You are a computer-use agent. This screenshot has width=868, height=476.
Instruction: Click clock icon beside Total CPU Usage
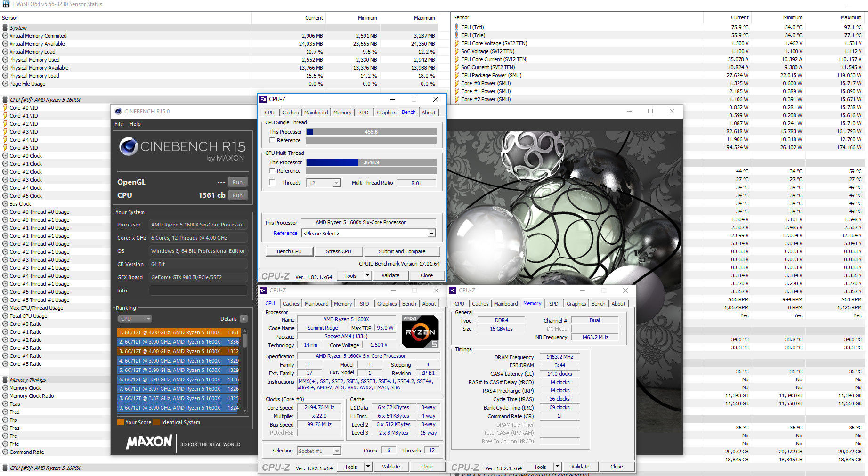(5, 316)
